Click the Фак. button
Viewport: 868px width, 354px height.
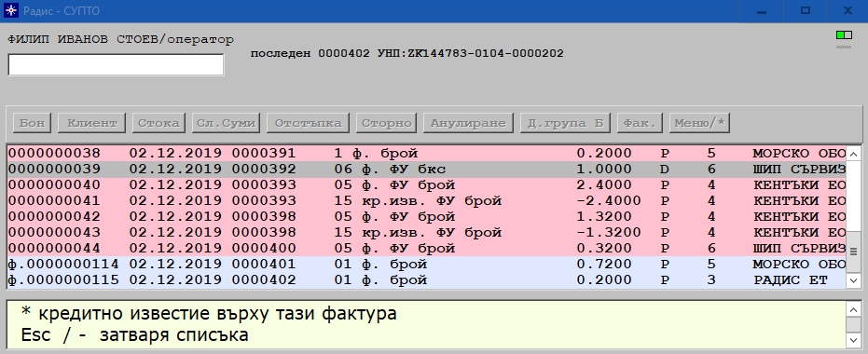(640, 123)
